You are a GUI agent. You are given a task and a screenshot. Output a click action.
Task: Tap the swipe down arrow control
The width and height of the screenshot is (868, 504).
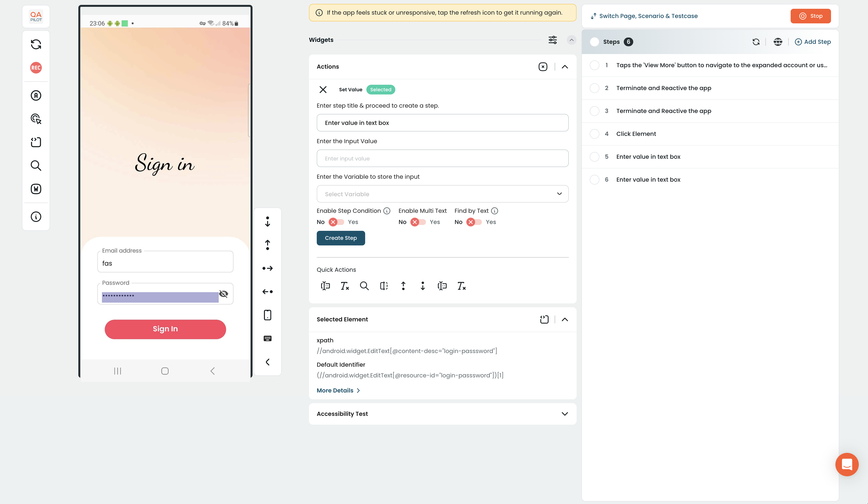click(x=267, y=221)
